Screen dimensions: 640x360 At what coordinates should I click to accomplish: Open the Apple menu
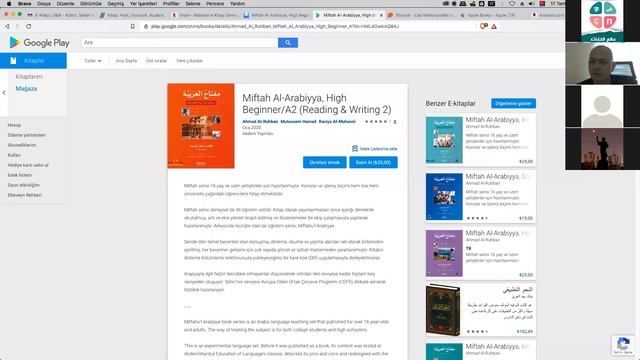click(x=9, y=4)
